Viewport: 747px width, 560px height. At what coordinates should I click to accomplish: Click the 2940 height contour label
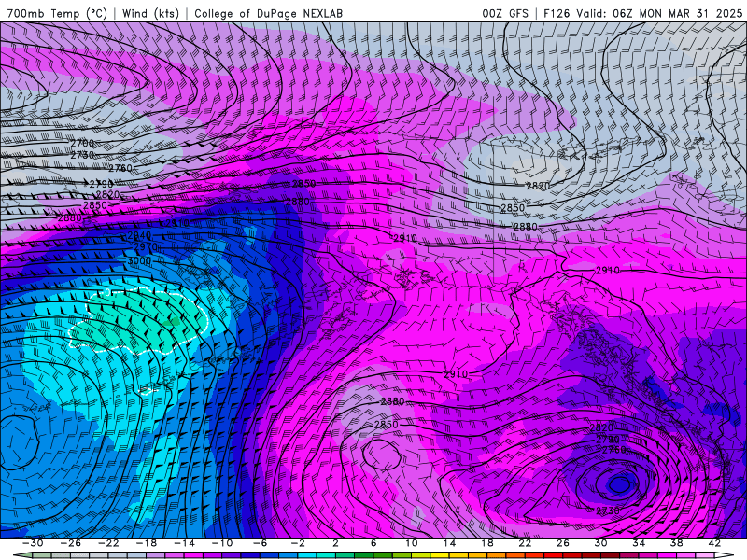139,236
